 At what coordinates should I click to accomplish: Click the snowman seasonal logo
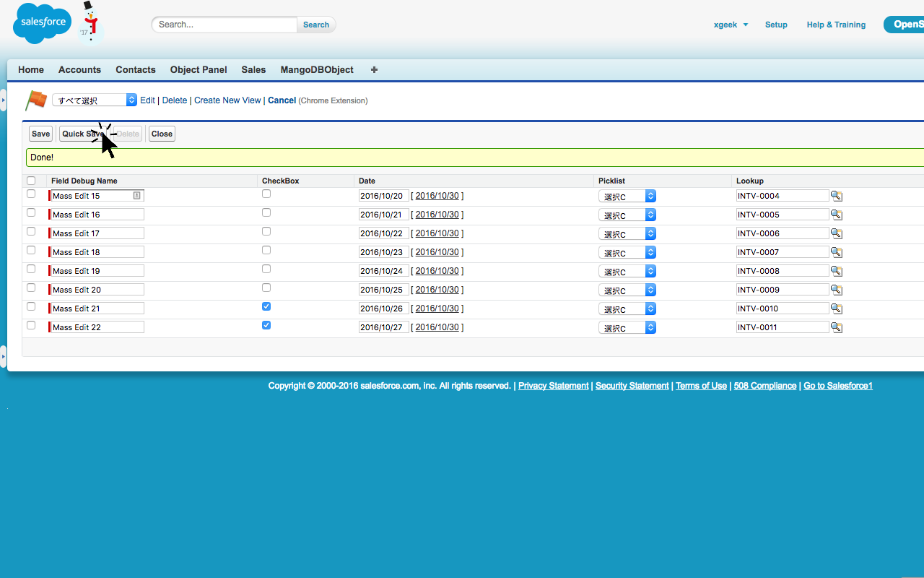90,23
